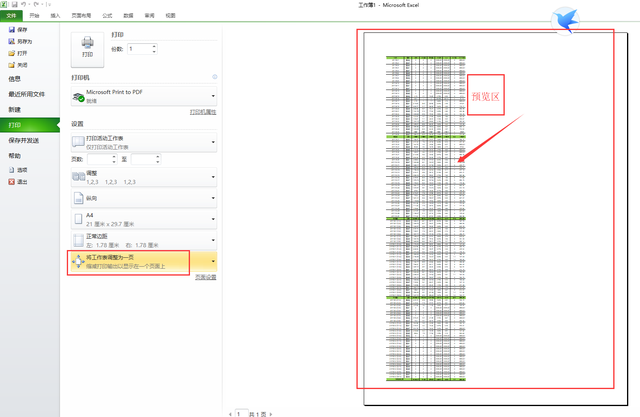Click redo arrow in quick access toolbar

tap(36, 4)
